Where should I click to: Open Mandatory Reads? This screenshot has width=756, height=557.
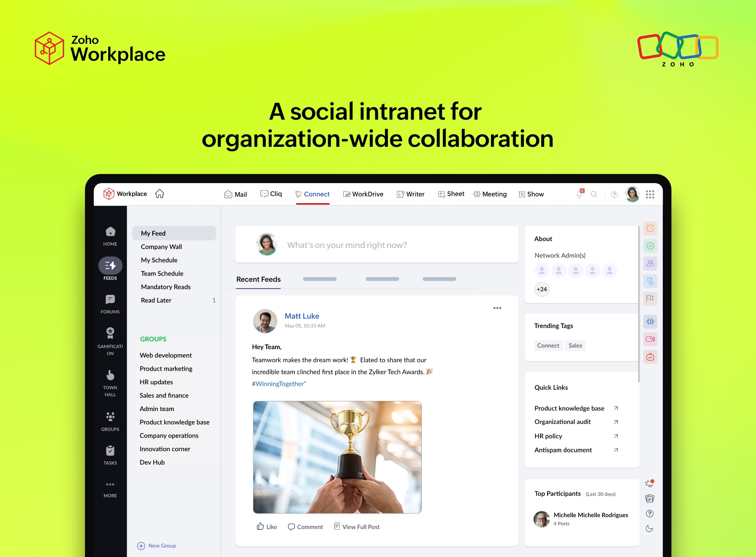tap(166, 287)
